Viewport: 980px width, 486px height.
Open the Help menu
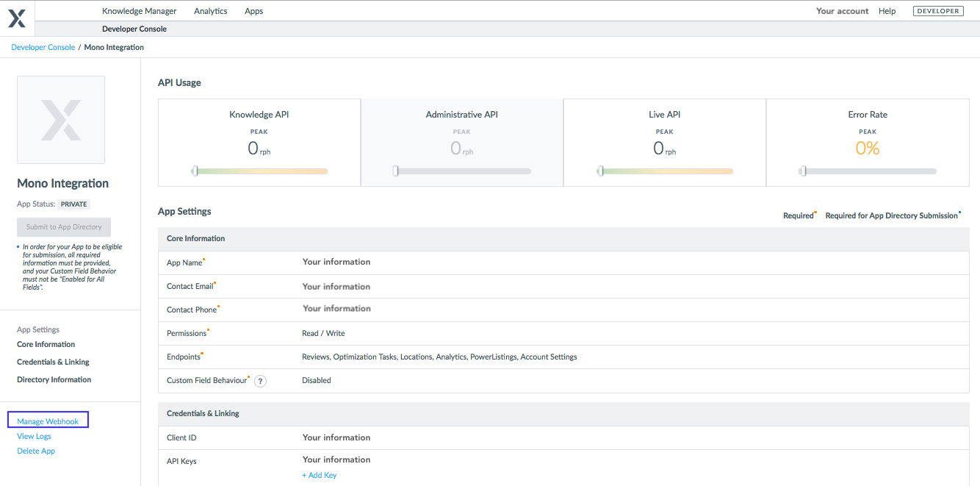(x=887, y=11)
